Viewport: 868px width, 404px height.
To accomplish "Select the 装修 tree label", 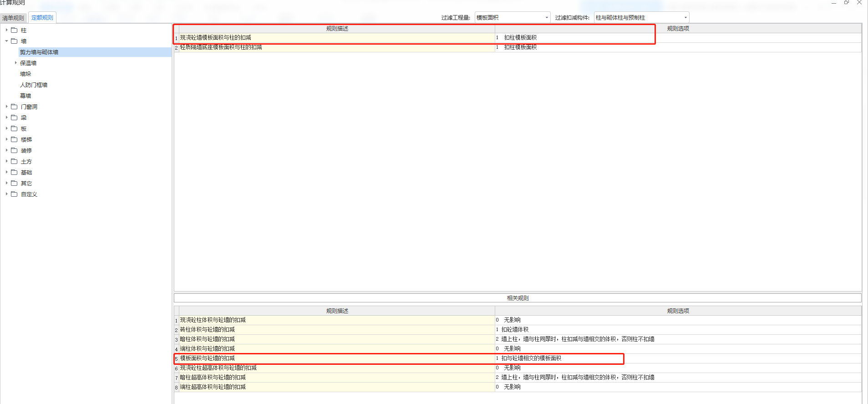I will (x=26, y=151).
